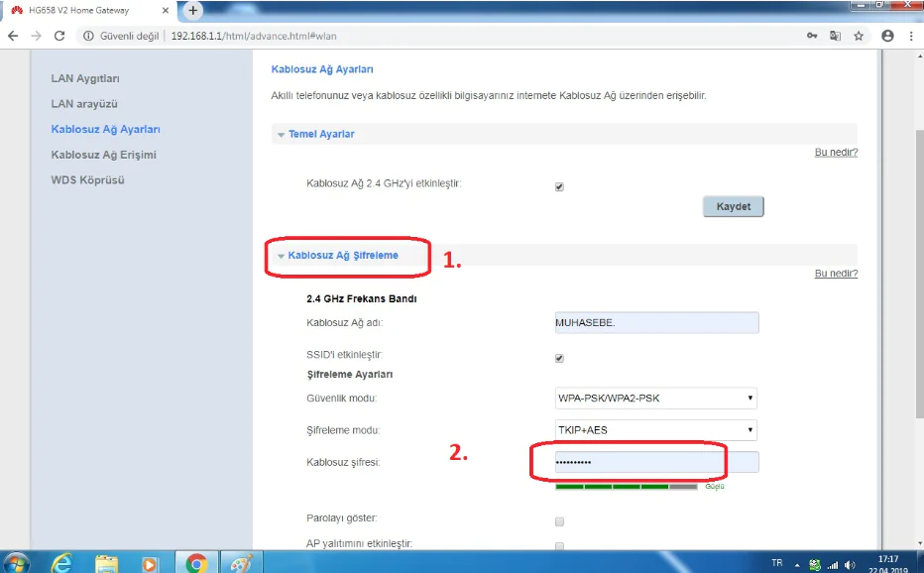Image resolution: width=924 pixels, height=573 pixels.
Task: Open Paint from the taskbar
Action: (x=241, y=563)
